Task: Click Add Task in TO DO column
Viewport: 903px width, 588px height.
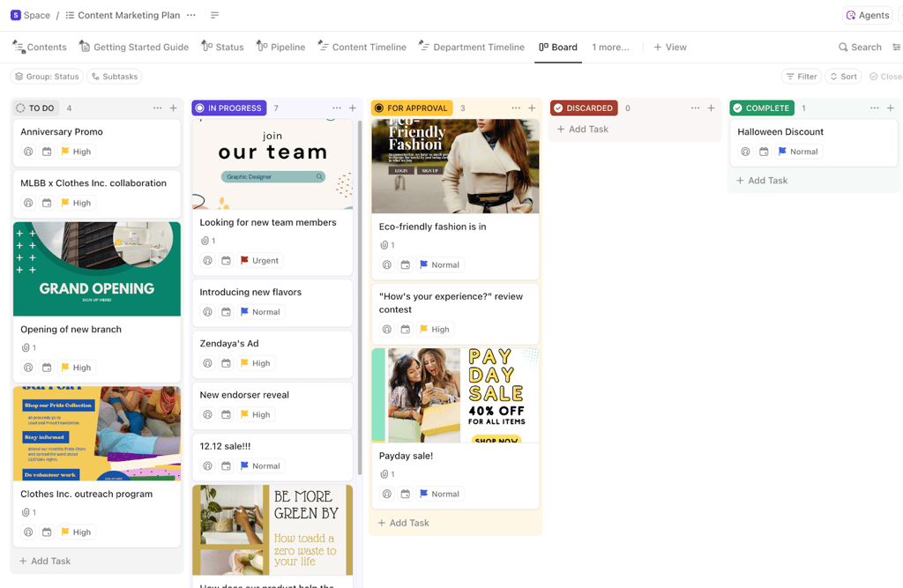Action: (x=45, y=561)
